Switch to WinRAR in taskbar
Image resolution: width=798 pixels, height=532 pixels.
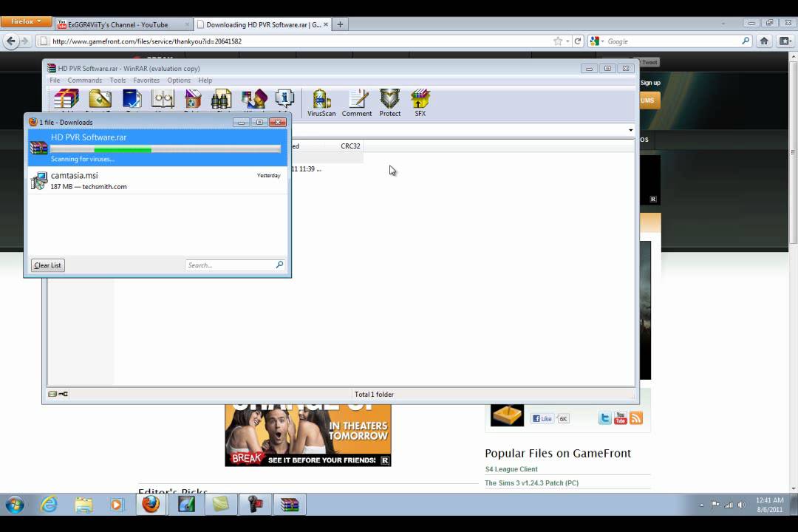coord(290,505)
